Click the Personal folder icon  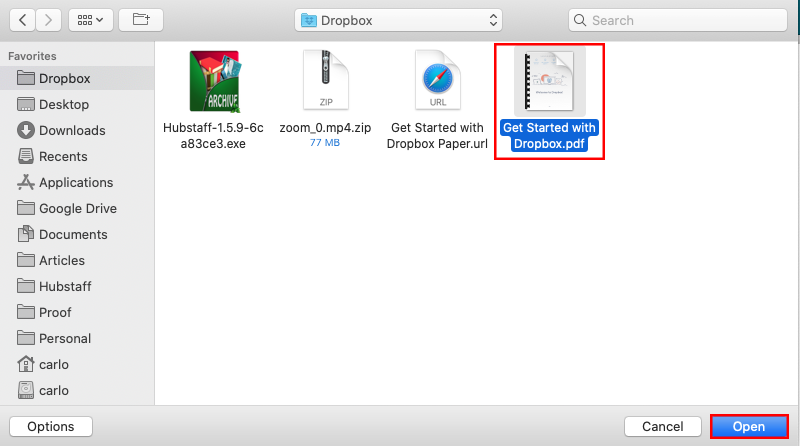(26, 338)
